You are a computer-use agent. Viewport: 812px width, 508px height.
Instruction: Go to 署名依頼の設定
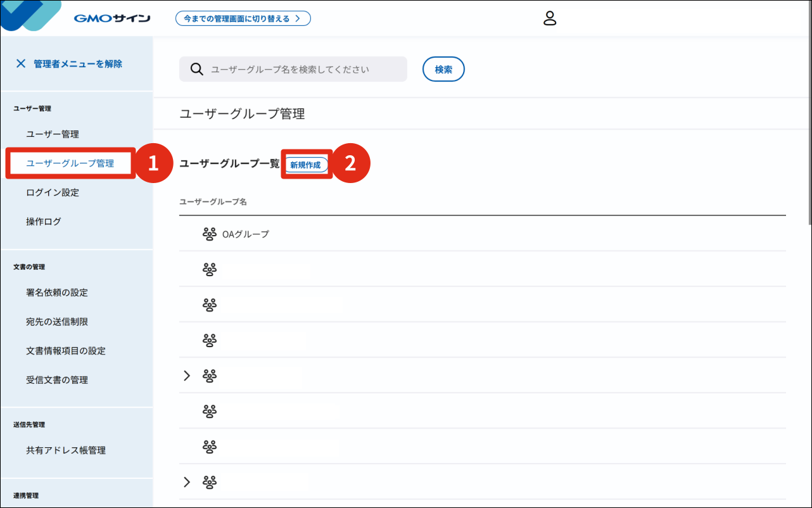click(57, 293)
